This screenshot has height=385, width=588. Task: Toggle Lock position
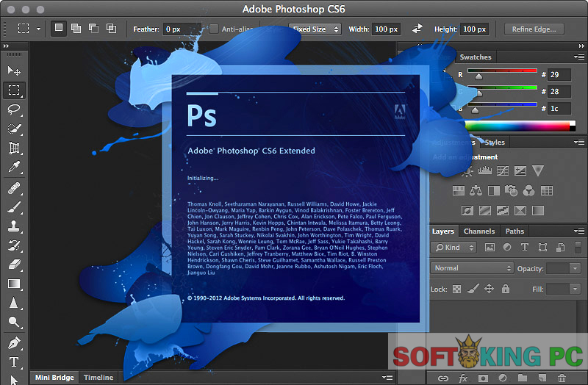(489, 289)
